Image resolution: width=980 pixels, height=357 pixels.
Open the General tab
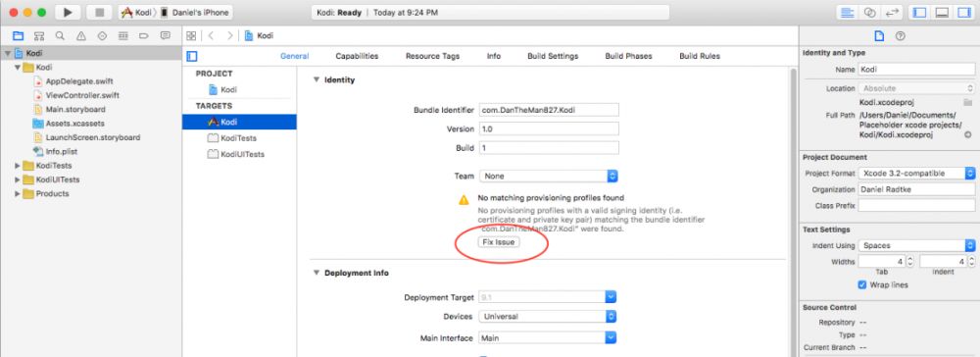tap(294, 56)
